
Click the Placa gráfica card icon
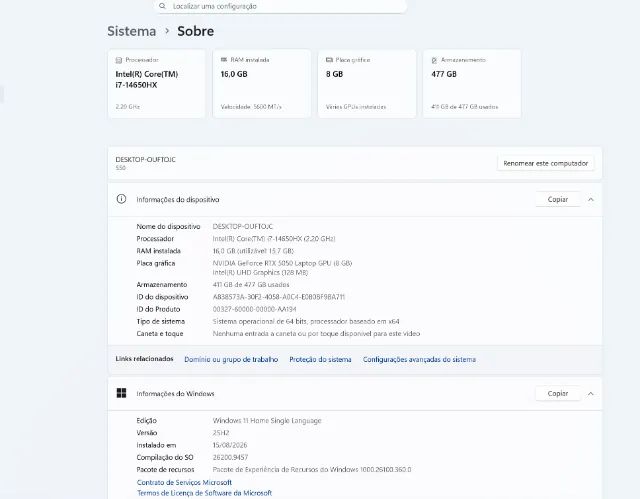pos(329,60)
